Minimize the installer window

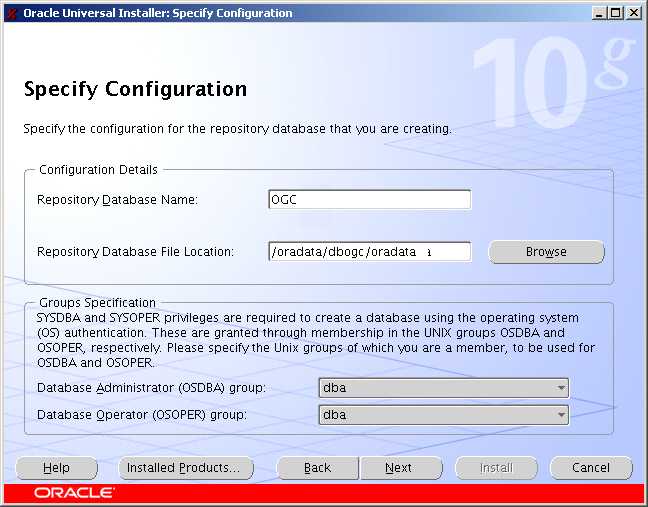tap(598, 13)
